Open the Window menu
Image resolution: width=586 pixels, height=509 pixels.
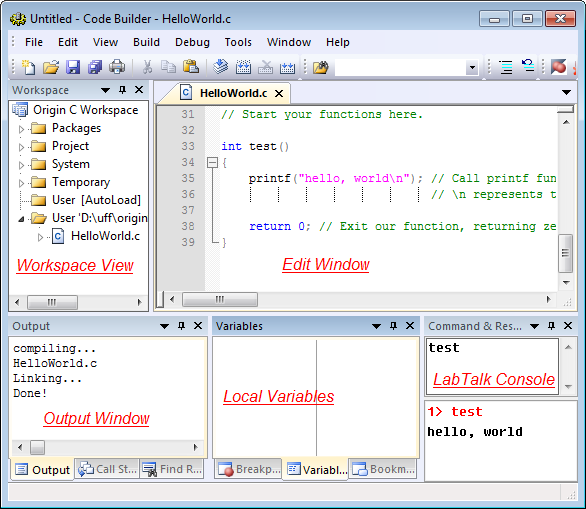click(x=289, y=42)
